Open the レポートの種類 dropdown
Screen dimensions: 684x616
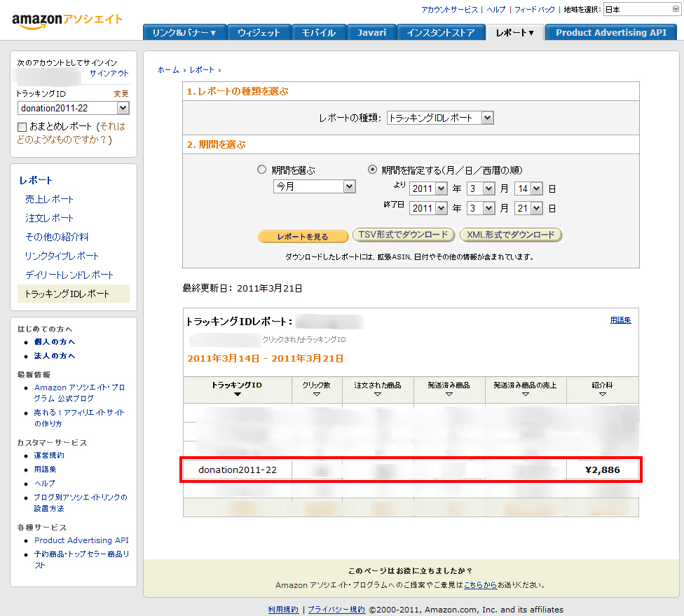[x=440, y=118]
